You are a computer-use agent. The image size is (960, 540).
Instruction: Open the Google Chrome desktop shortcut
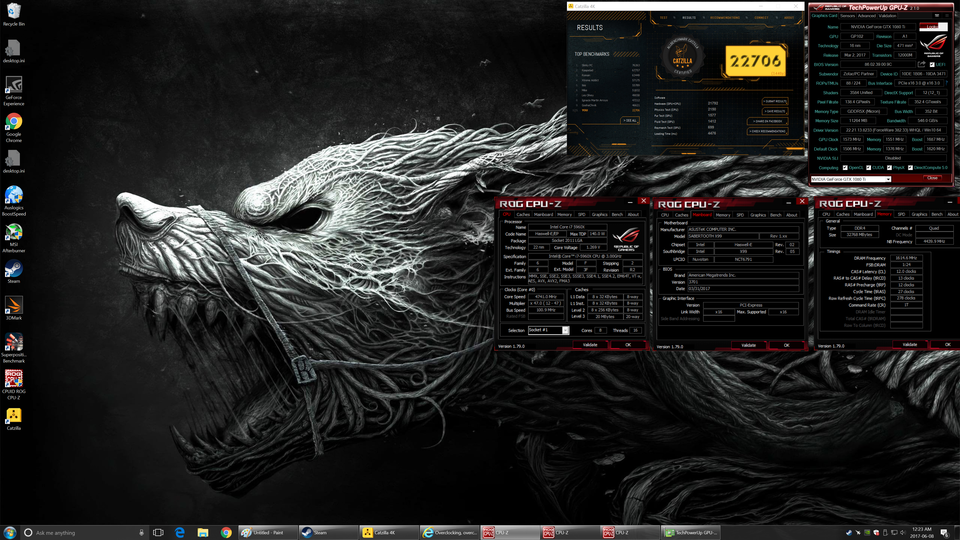pos(13,127)
